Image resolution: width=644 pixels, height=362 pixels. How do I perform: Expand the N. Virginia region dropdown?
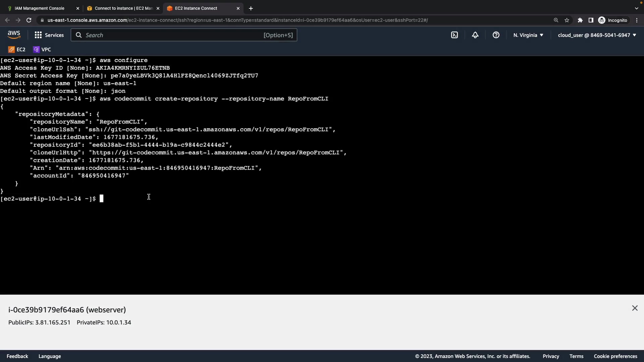pyautogui.click(x=528, y=35)
